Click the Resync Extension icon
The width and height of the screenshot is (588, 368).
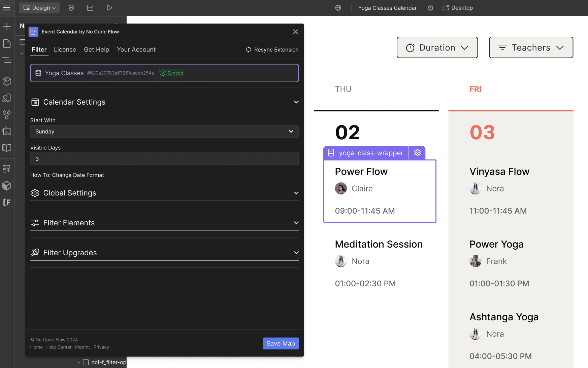pyautogui.click(x=249, y=49)
